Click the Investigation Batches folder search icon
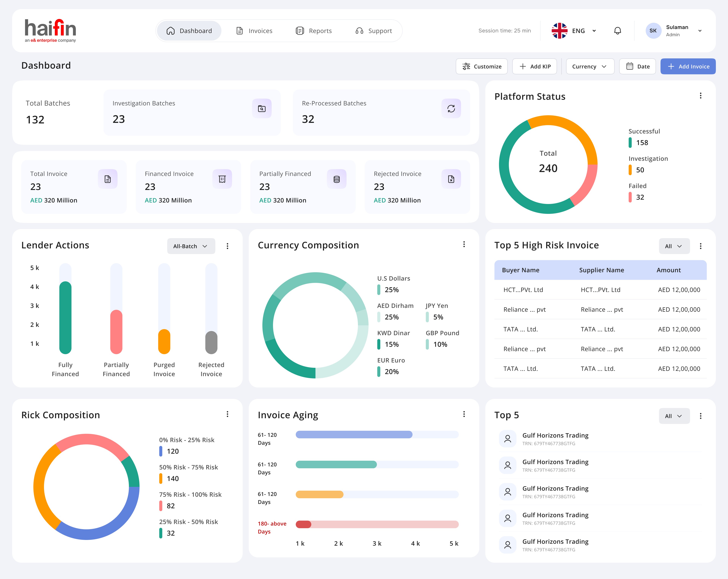The height and width of the screenshot is (579, 728). tap(262, 108)
